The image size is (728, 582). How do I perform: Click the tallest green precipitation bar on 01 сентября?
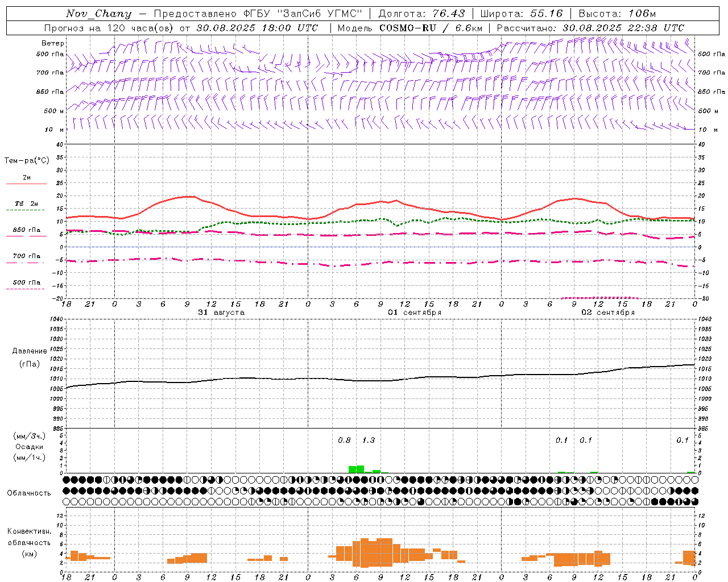(360, 469)
